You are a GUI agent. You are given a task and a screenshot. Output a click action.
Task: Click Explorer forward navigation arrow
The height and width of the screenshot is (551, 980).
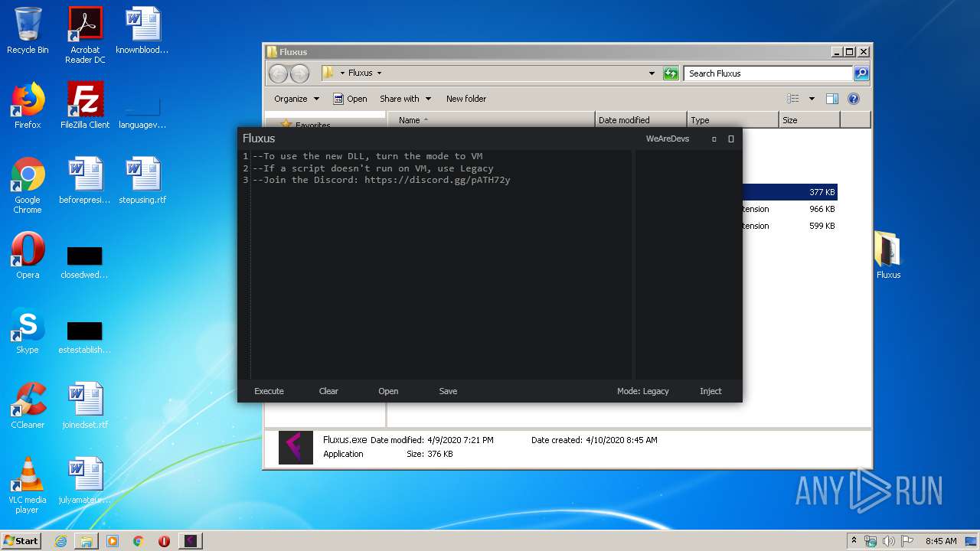pos(299,73)
